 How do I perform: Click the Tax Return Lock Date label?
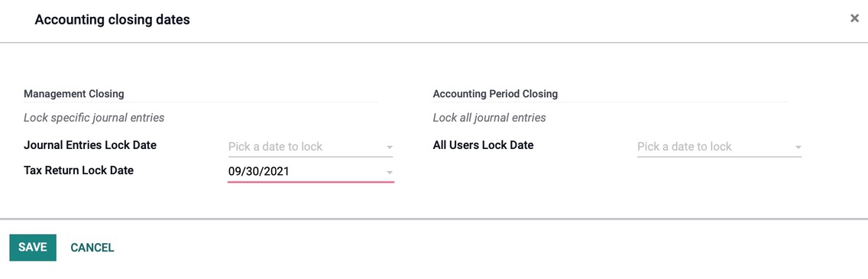point(79,170)
